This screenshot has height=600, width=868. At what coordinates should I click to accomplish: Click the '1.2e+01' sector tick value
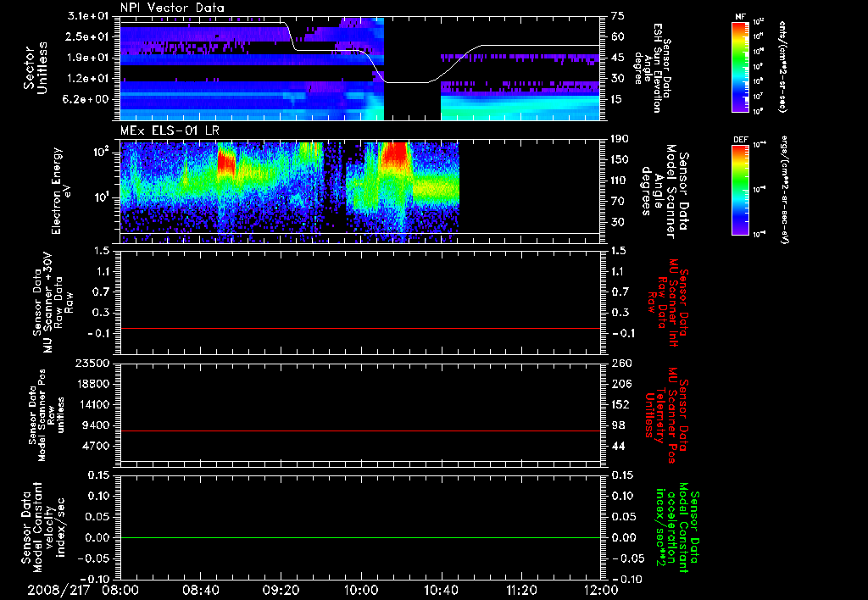click(88, 79)
